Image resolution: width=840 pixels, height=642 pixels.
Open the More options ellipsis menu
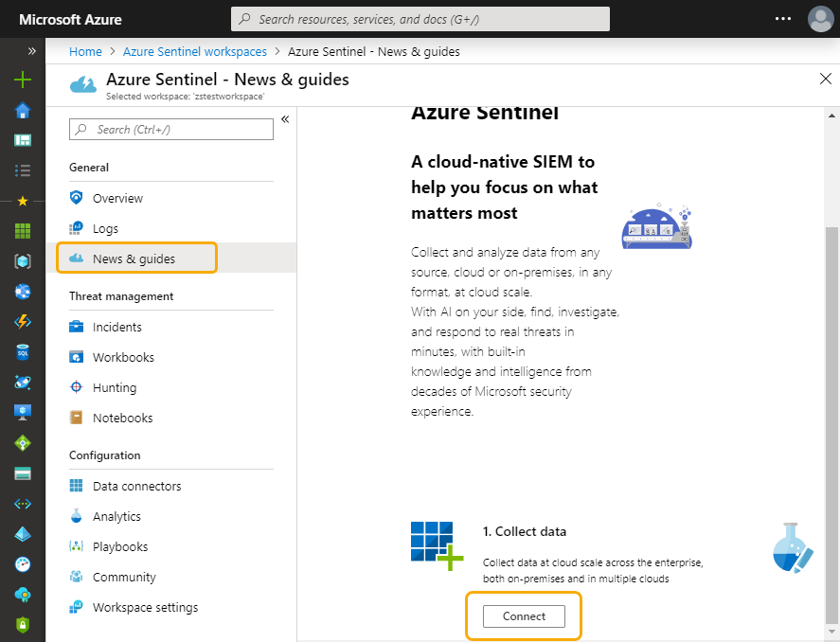(783, 19)
